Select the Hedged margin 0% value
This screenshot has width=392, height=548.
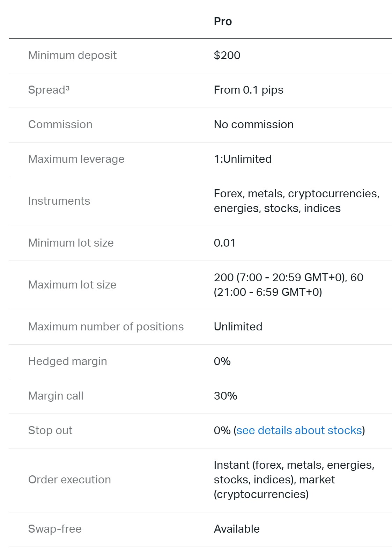point(222,361)
